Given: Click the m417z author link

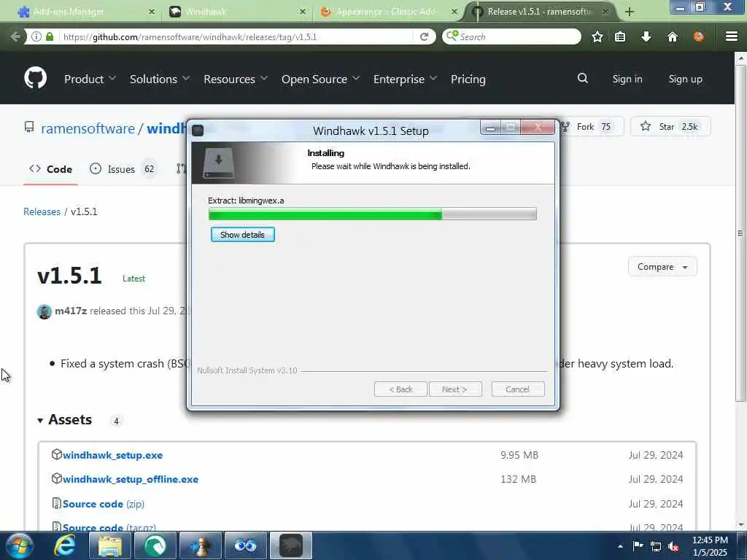Looking at the screenshot, I should (71, 311).
